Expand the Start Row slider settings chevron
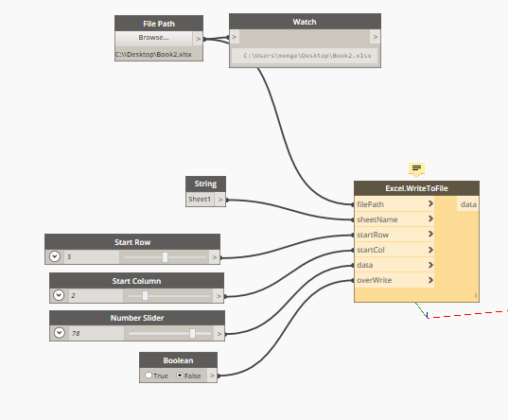This screenshot has height=420, width=508. pyautogui.click(x=55, y=256)
